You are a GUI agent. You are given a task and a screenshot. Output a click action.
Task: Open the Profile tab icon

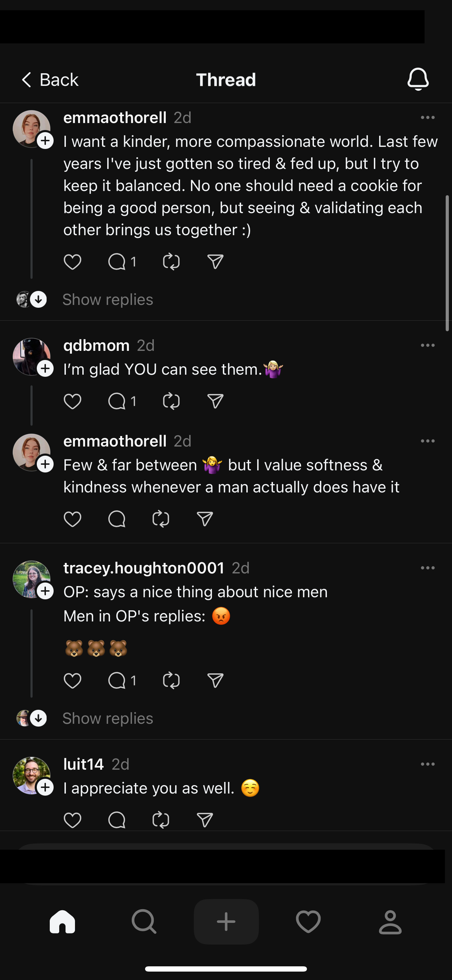coord(390,921)
